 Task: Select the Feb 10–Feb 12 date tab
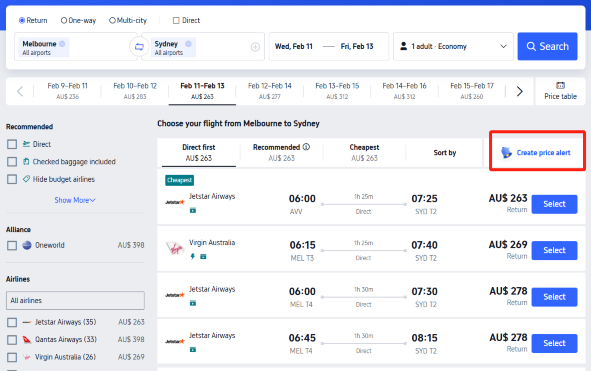pyautogui.click(x=135, y=91)
